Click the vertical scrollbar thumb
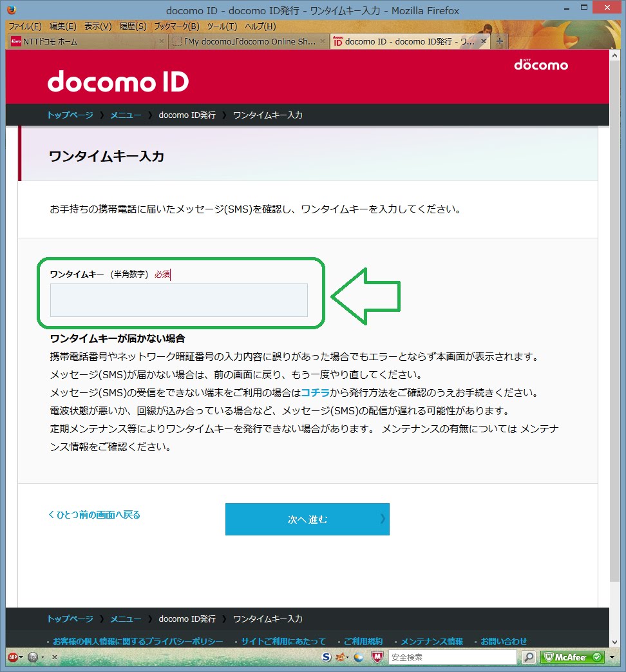 point(614,321)
